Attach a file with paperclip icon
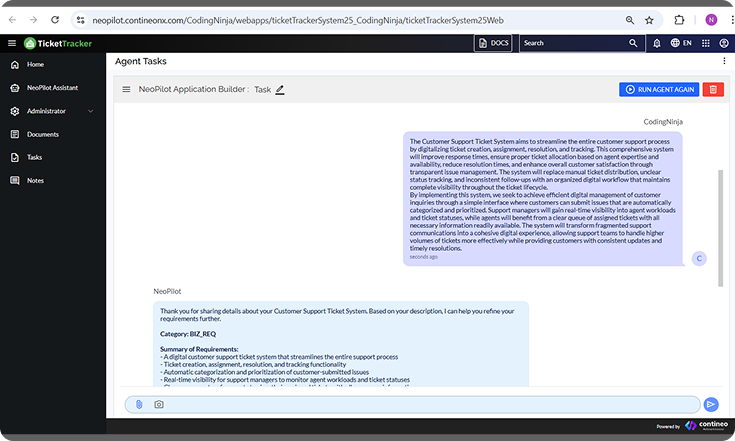 139,404
